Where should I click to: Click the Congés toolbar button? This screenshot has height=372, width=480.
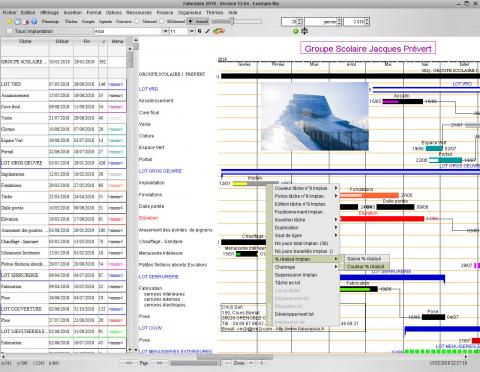coord(88,21)
